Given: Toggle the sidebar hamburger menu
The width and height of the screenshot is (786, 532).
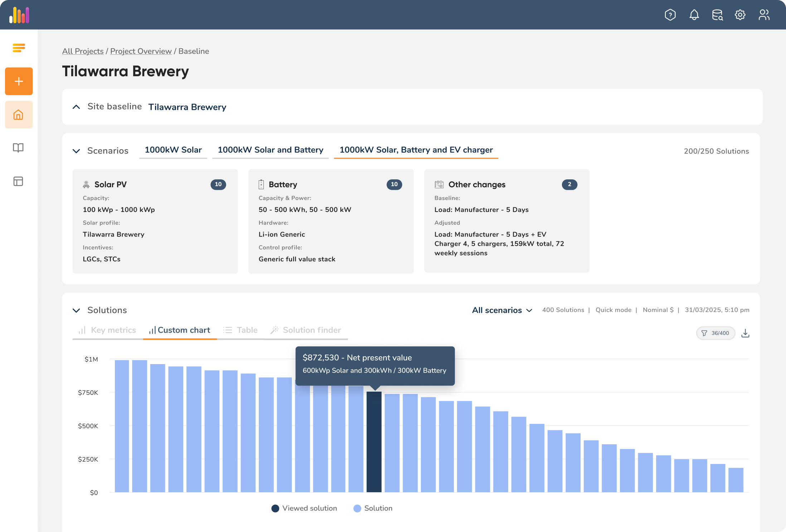Looking at the screenshot, I should [19, 48].
